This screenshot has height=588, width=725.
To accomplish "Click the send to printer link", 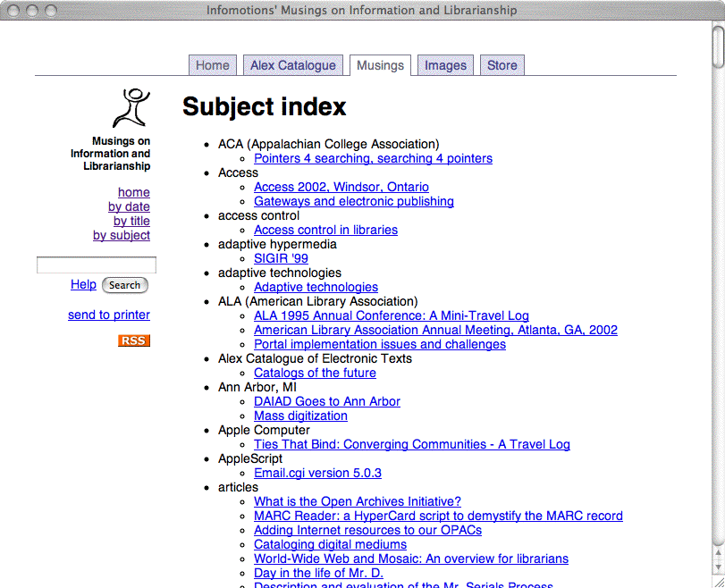I will [x=109, y=315].
